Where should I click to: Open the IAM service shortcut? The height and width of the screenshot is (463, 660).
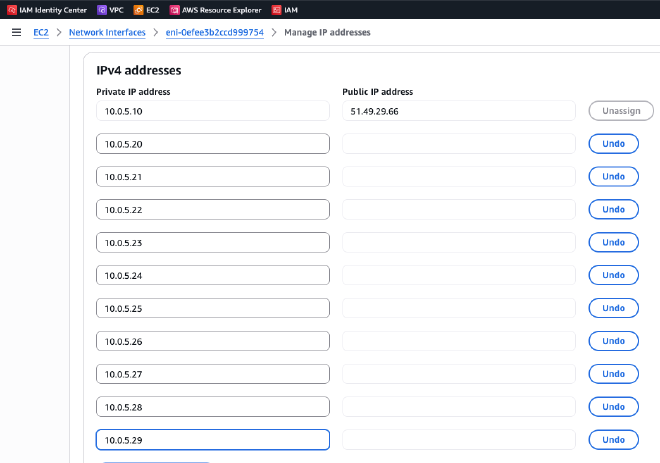coord(284,9)
